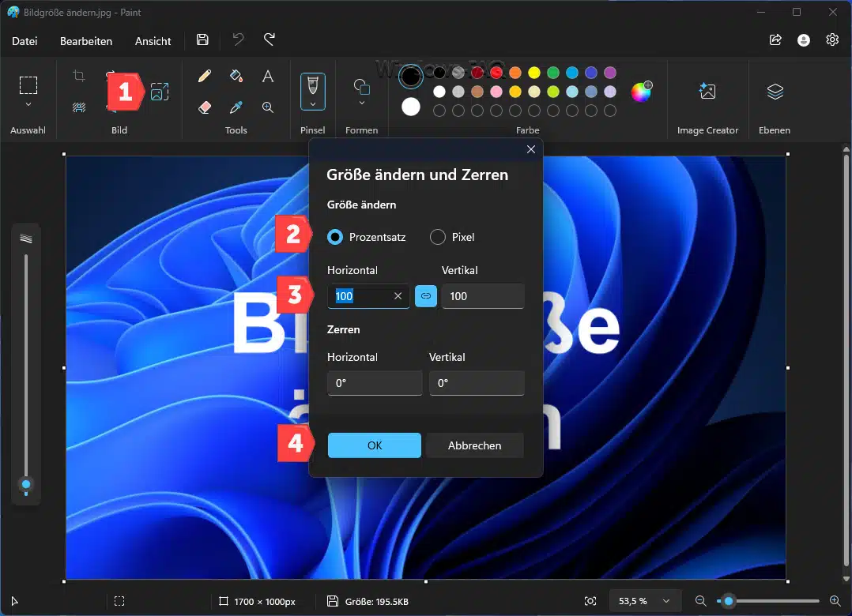The image size is (852, 616).
Task: Select the Magnifier tool
Action: coord(268,107)
